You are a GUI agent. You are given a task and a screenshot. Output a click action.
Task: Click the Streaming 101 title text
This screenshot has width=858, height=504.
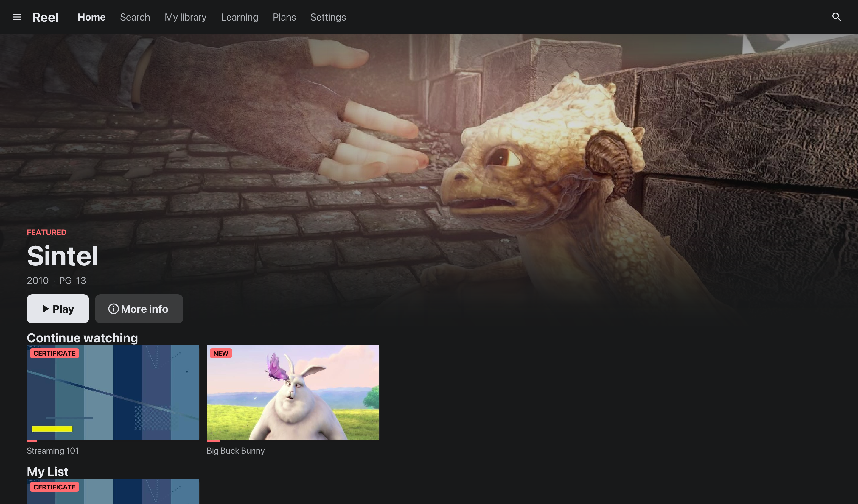[x=53, y=451]
